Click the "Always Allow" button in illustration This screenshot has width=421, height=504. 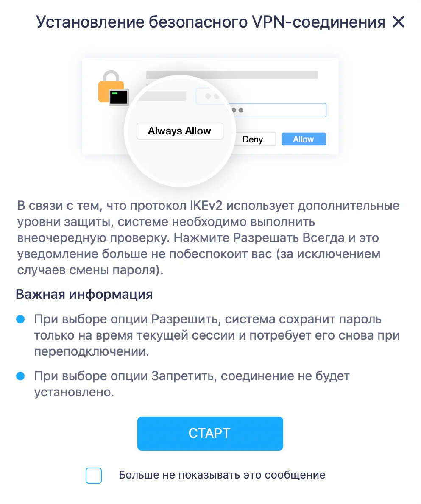[180, 131]
